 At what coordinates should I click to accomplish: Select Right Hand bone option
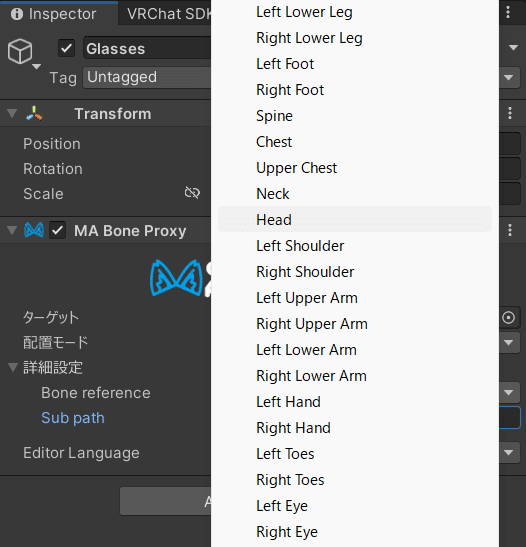355,428
